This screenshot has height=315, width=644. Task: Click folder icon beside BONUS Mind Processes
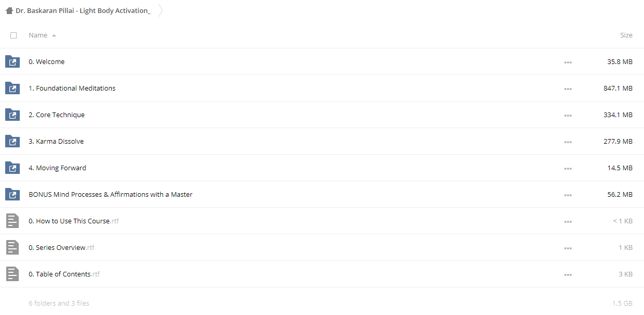[12, 194]
